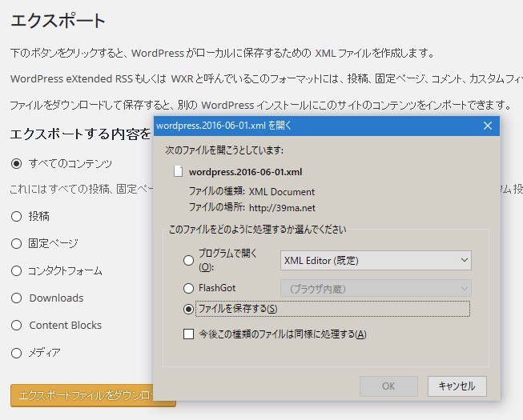This screenshot has width=523, height=420.
Task: Click the wordpress.2016-06-01.xml file name
Action: pyautogui.click(x=246, y=172)
